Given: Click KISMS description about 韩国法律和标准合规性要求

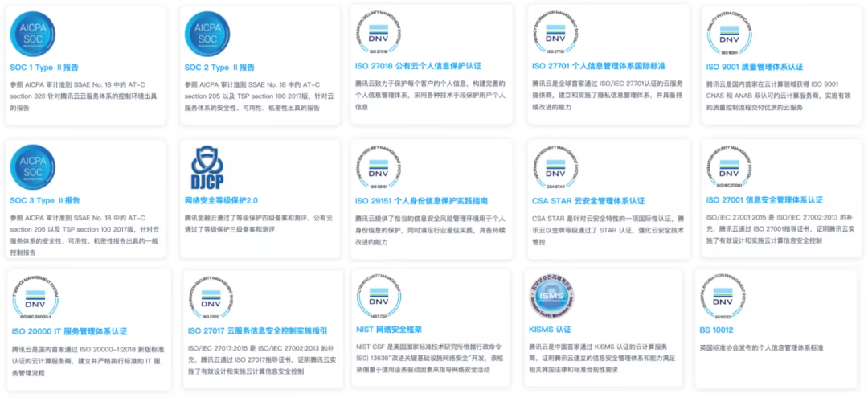Looking at the screenshot, I should pos(602,358).
